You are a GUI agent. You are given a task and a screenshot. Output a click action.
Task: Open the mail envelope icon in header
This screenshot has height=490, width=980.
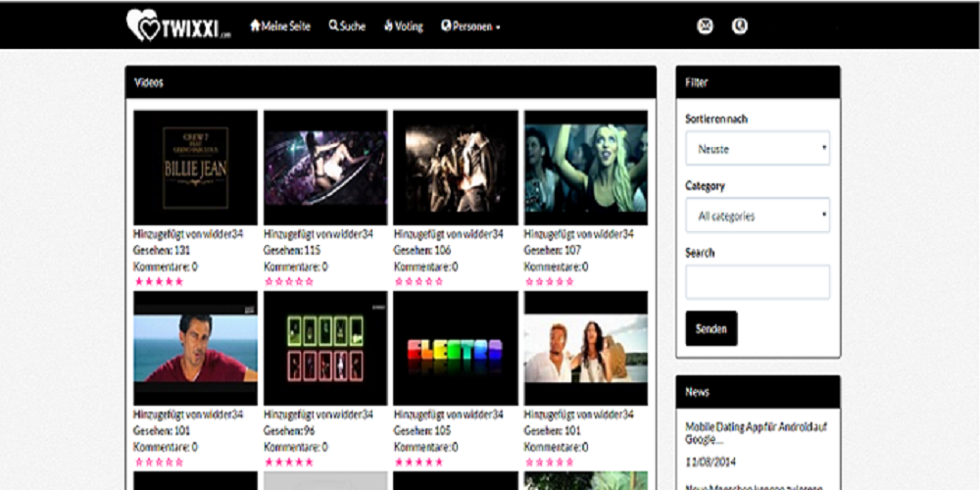pyautogui.click(x=705, y=26)
